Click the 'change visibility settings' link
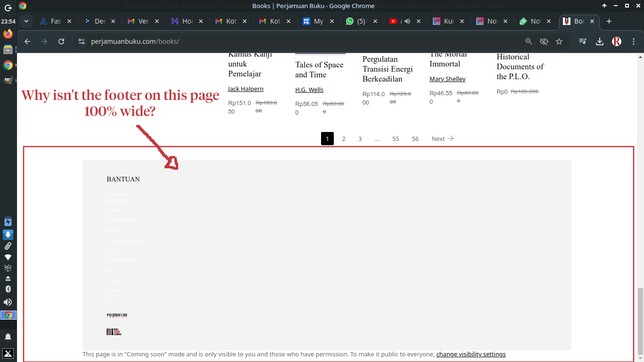 pyautogui.click(x=471, y=354)
